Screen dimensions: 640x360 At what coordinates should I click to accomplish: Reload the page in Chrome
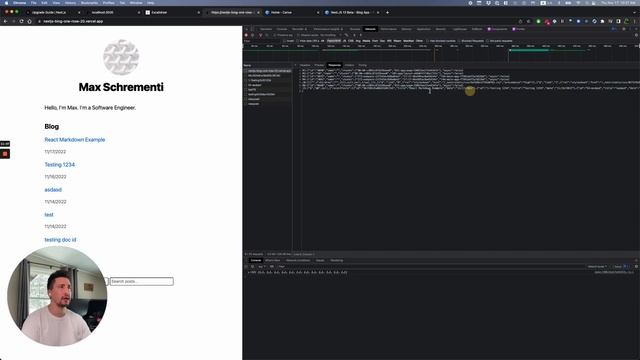pyautogui.click(x=21, y=21)
